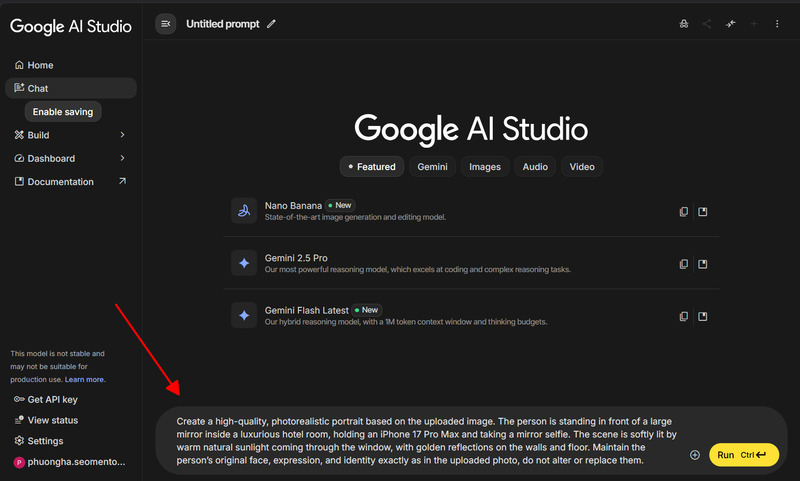Switch to the Images tab
Image resolution: width=800 pixels, height=481 pixels.
pos(485,167)
